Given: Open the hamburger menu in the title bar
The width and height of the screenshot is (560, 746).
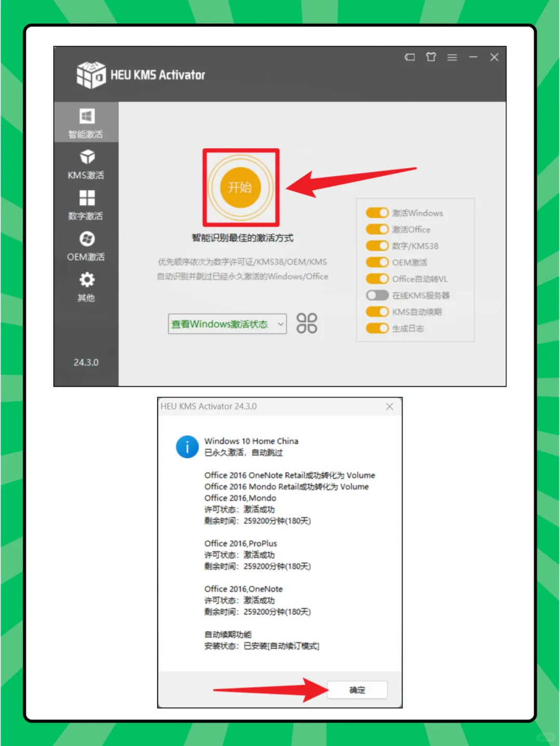Looking at the screenshot, I should 452,57.
